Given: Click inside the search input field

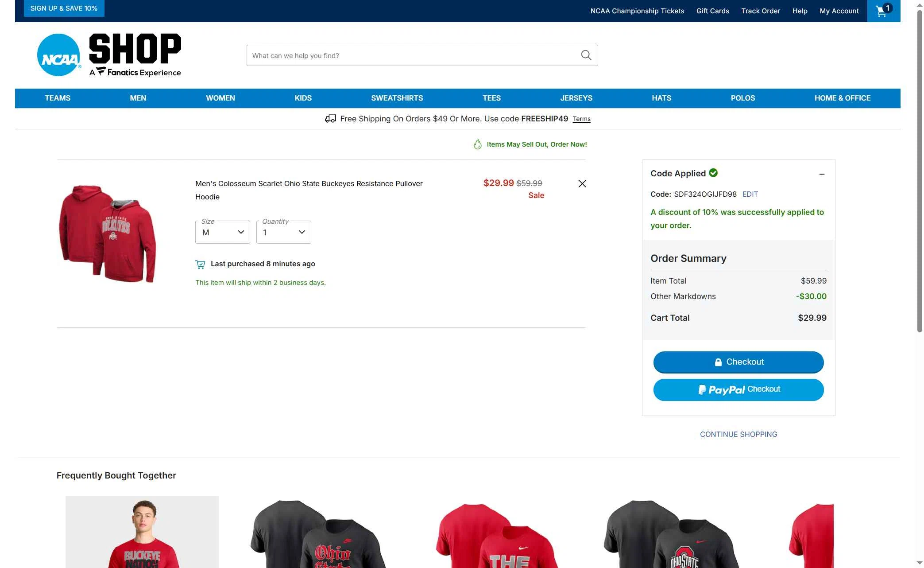Looking at the screenshot, I should point(398,55).
